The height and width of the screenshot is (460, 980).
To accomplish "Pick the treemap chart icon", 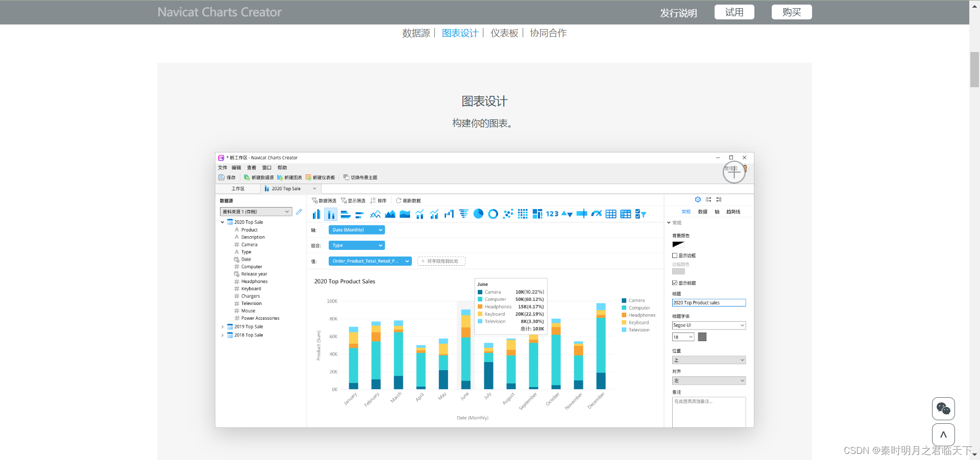I will pos(537,214).
